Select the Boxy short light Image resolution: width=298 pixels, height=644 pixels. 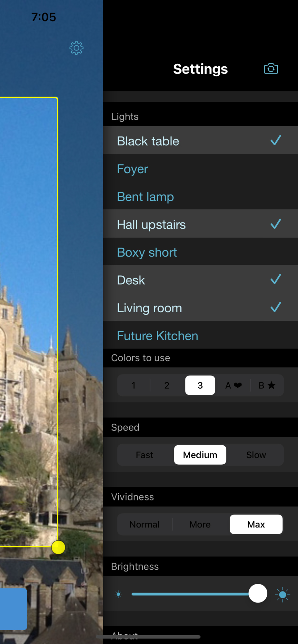click(x=201, y=252)
